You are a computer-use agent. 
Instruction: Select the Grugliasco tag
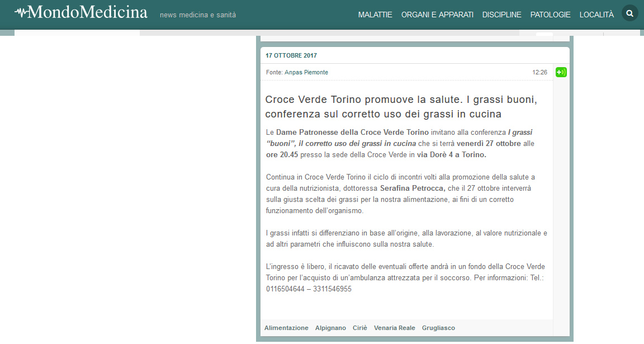point(438,328)
